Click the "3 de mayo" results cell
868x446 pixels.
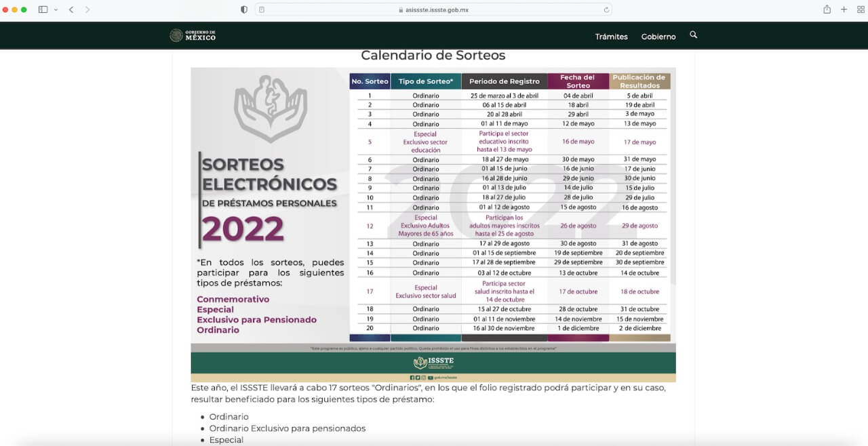[639, 114]
